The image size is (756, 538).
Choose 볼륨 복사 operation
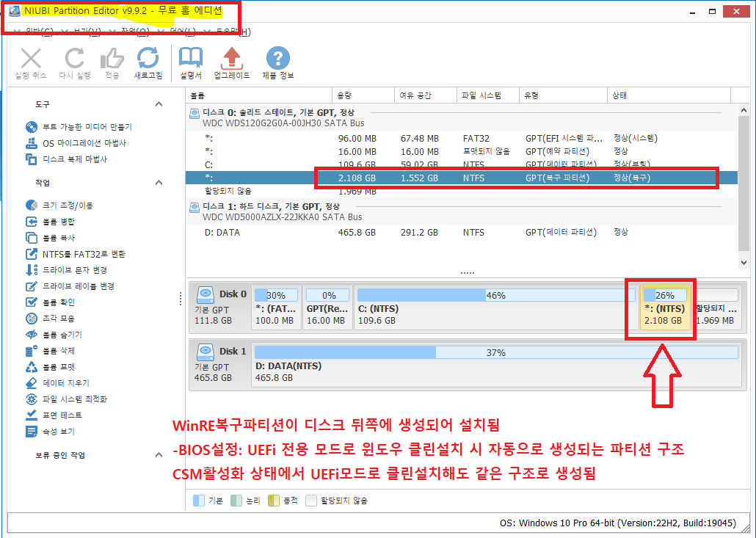[x=50, y=238]
